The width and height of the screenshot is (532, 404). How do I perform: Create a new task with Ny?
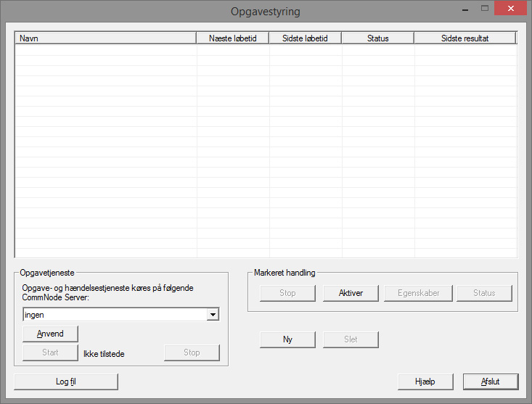pyautogui.click(x=287, y=339)
